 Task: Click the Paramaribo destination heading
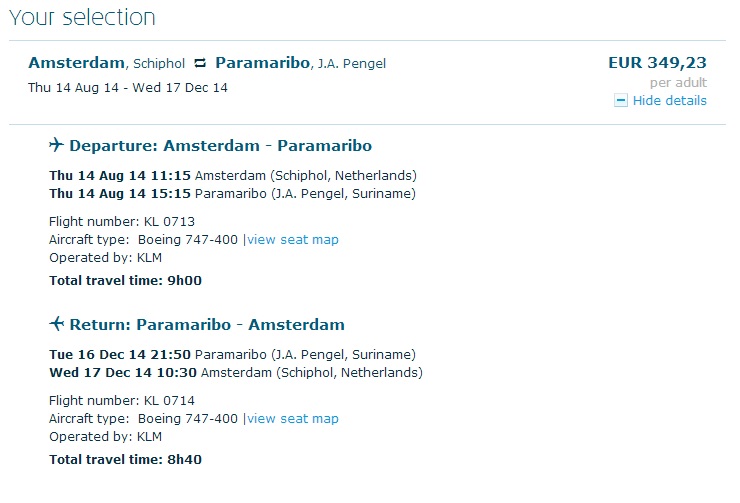tap(262, 63)
